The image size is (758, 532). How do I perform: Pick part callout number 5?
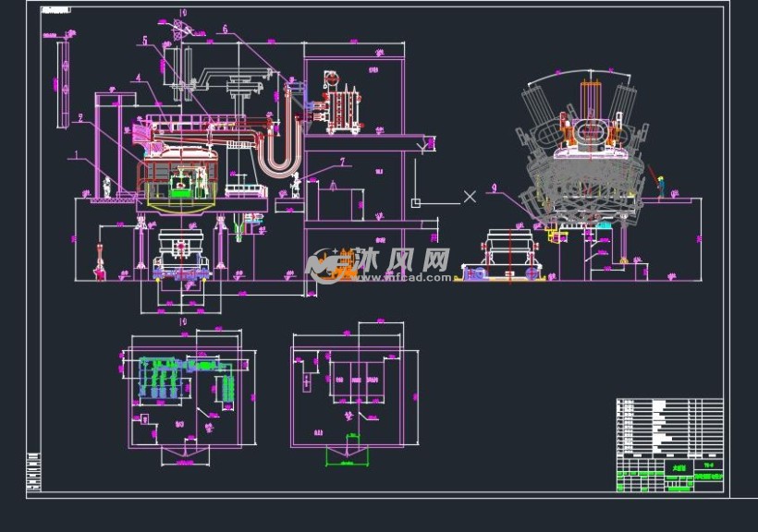click(x=145, y=40)
